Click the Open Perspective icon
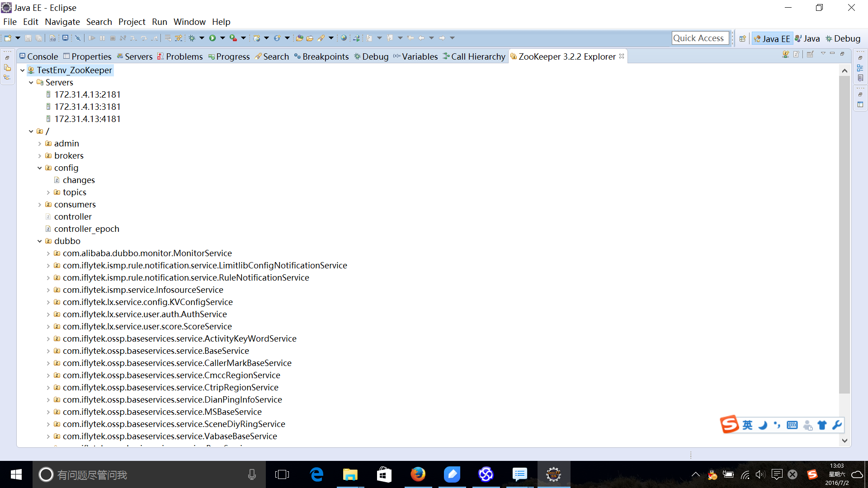 point(742,38)
